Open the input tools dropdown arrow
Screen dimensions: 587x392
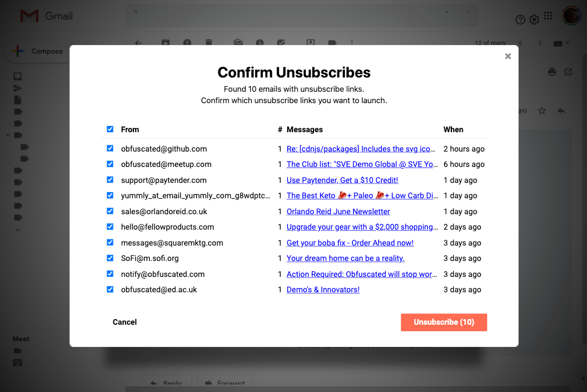coord(568,43)
